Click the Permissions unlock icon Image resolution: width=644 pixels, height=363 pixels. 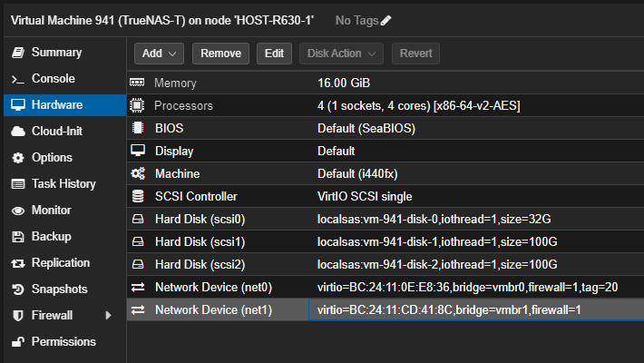coord(18,342)
